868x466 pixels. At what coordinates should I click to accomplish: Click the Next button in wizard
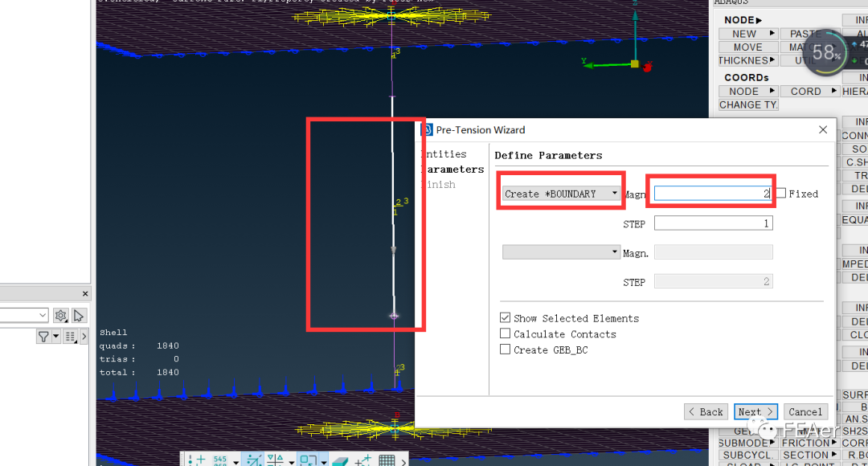coord(755,411)
